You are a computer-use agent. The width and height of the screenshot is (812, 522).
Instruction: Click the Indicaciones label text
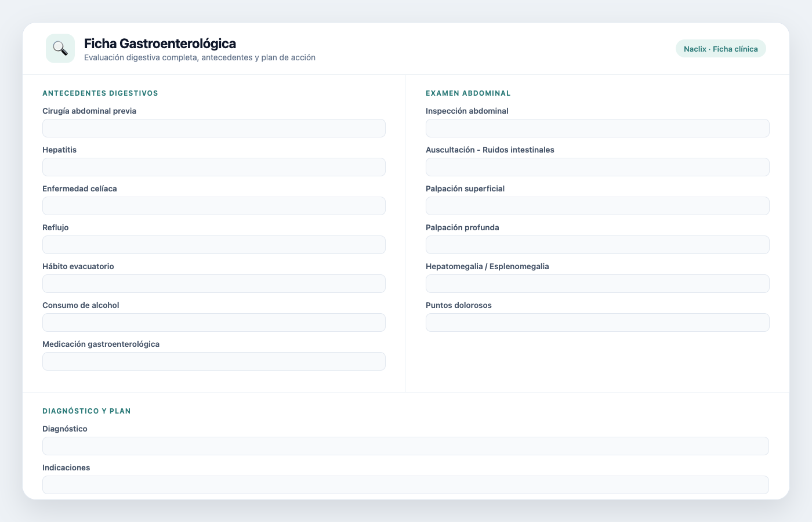66,467
